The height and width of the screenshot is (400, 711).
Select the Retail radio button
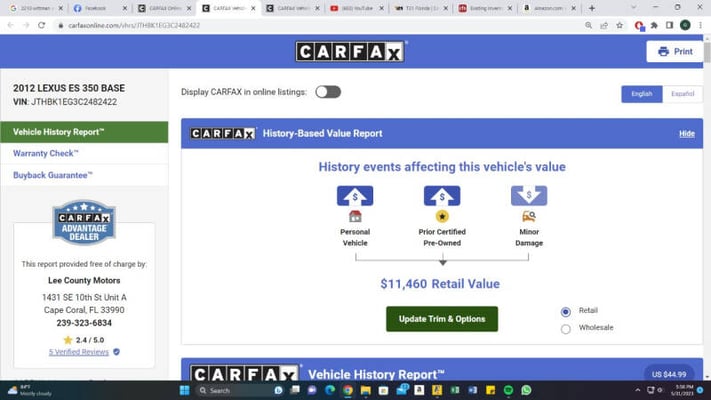566,312
